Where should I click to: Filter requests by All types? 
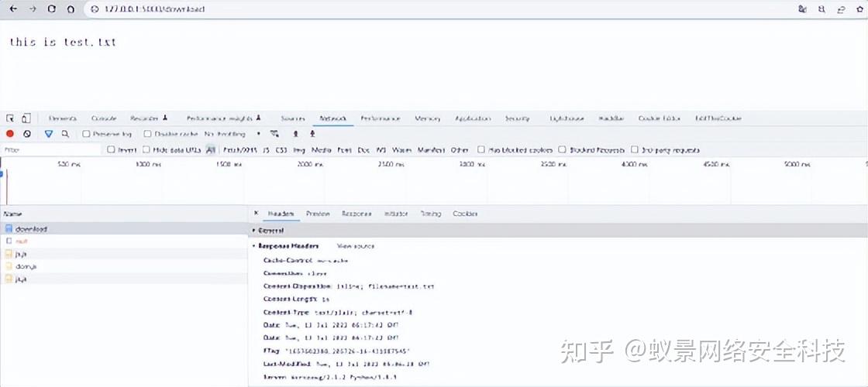(x=210, y=149)
